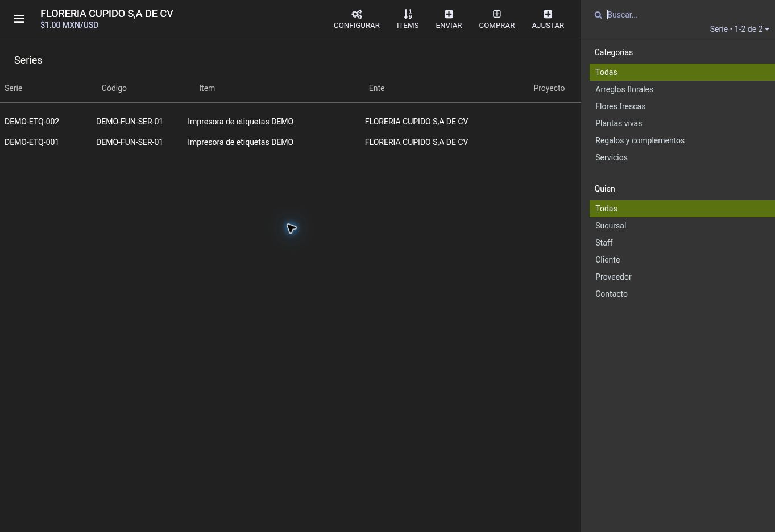
Task: Click the search magnifier icon
Action: click(598, 15)
